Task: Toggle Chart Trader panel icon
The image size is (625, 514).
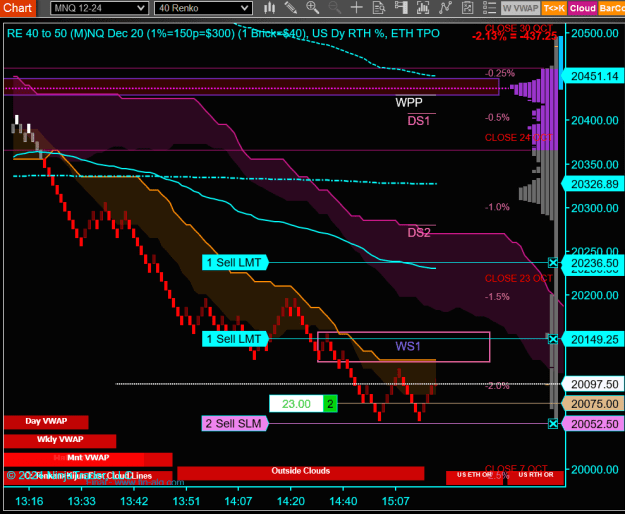Action: (x=401, y=8)
